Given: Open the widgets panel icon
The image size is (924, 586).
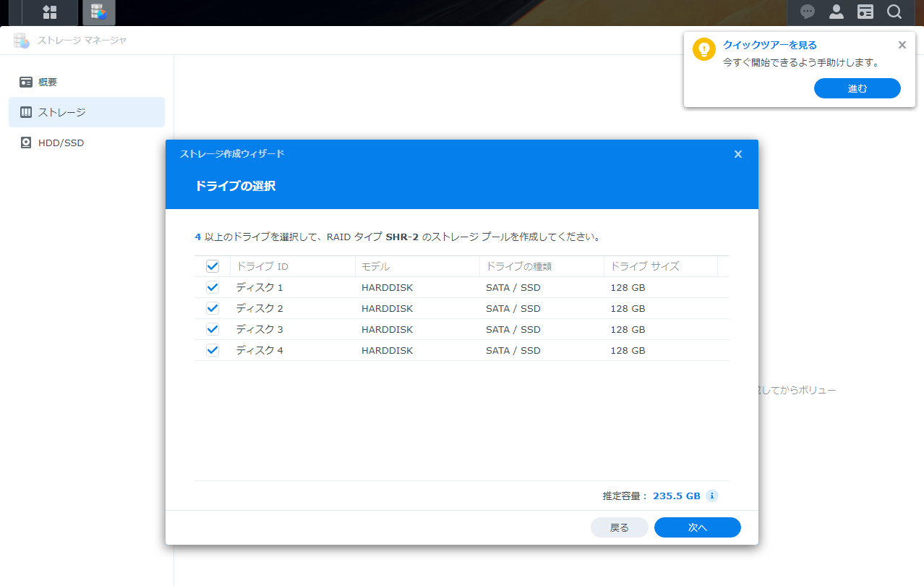Looking at the screenshot, I should pyautogui.click(x=865, y=12).
